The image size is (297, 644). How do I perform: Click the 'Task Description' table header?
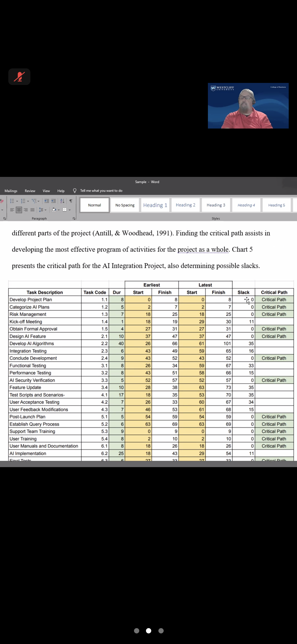click(x=45, y=292)
